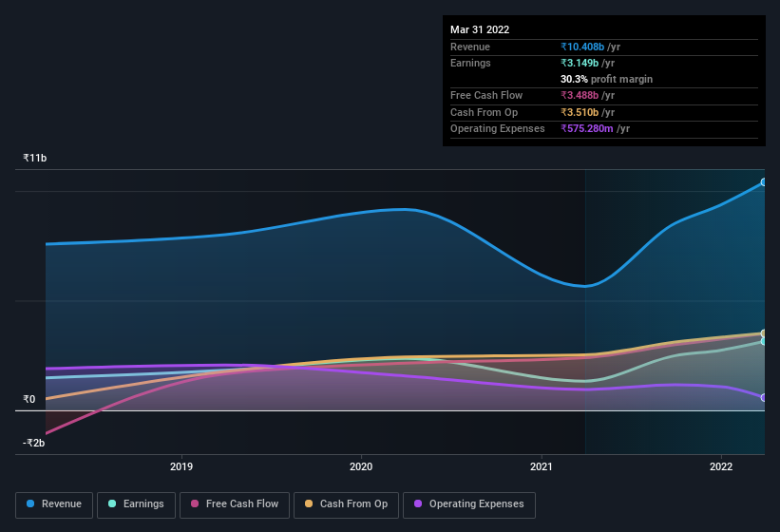The image size is (780, 532).
Task: Click the Cash From Op label in tooltip
Action: (484, 112)
